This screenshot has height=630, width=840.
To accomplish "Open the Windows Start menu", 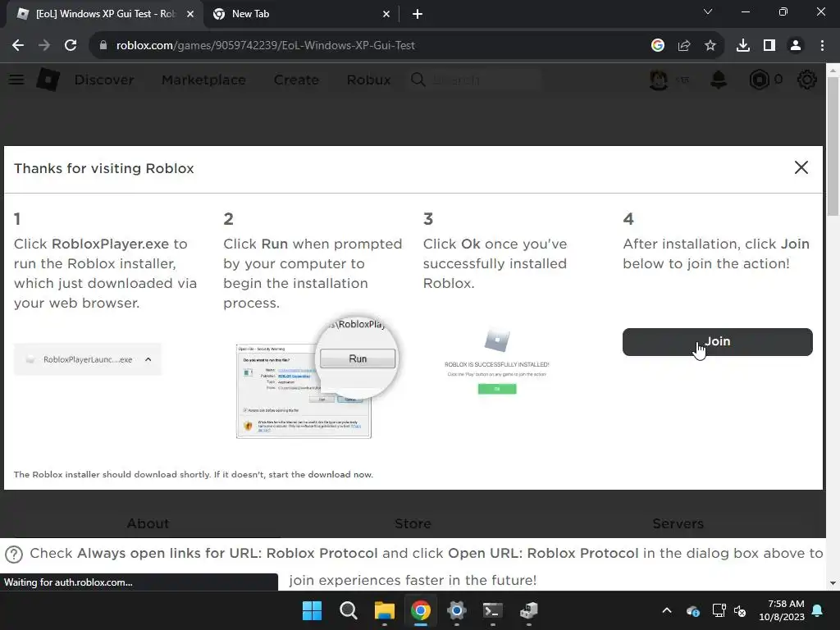I will (x=312, y=610).
